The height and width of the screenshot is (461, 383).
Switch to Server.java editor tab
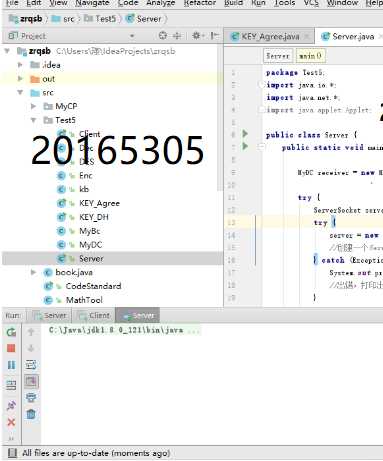pyautogui.click(x=349, y=36)
